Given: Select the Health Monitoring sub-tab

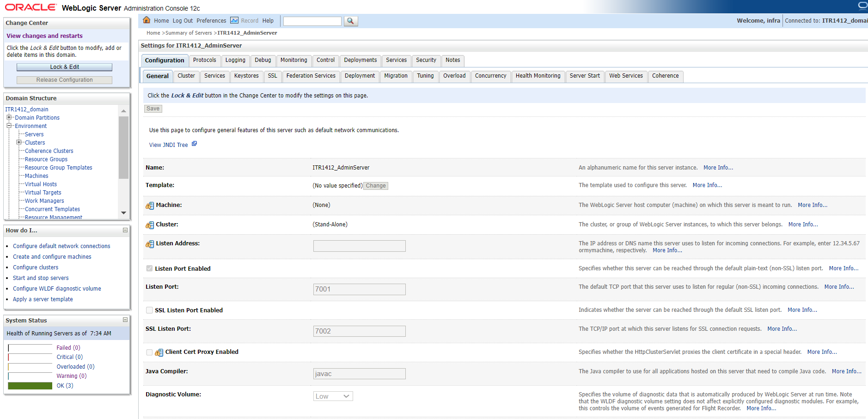Looking at the screenshot, I should pyautogui.click(x=538, y=76).
